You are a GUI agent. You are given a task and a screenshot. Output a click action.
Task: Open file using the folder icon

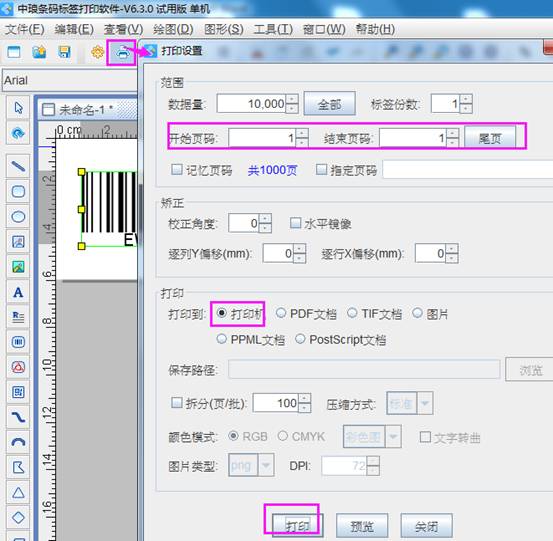39,52
